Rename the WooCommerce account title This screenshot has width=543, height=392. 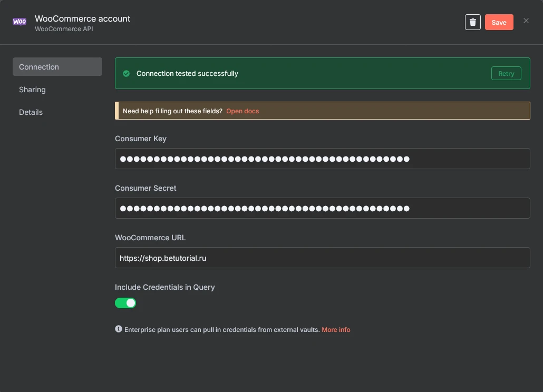(x=83, y=18)
